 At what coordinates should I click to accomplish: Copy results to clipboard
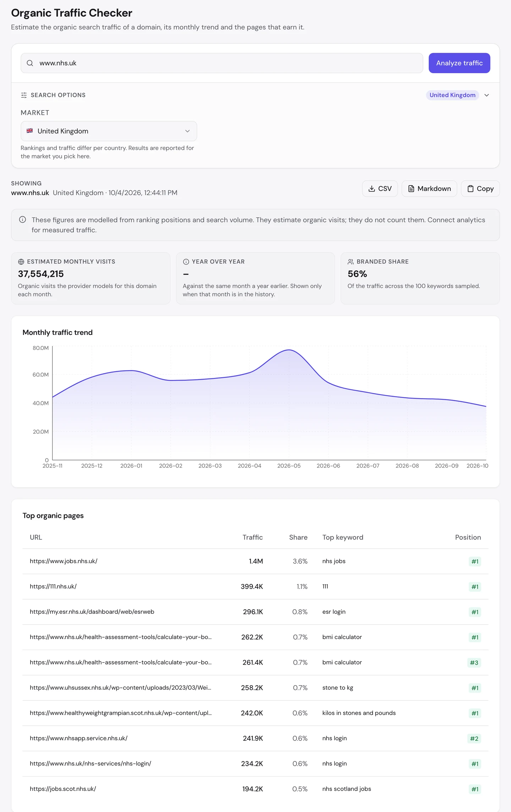480,189
